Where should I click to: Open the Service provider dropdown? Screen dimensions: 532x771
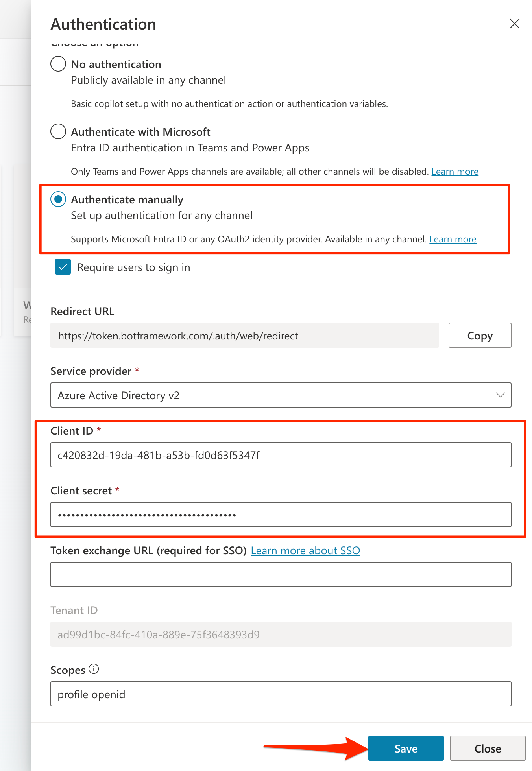pos(281,395)
